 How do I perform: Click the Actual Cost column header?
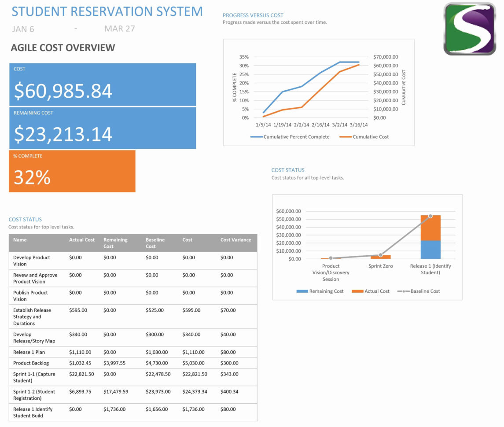click(x=82, y=240)
